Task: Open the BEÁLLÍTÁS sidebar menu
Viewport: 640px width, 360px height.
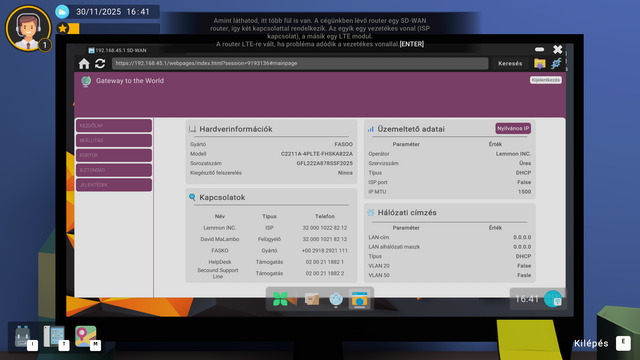Action: click(x=114, y=140)
